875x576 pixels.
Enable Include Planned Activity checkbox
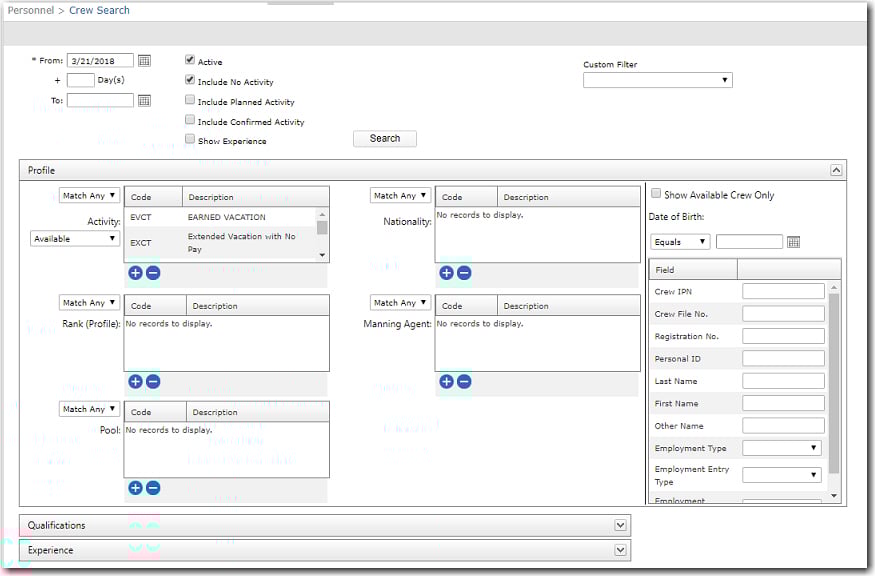point(190,101)
